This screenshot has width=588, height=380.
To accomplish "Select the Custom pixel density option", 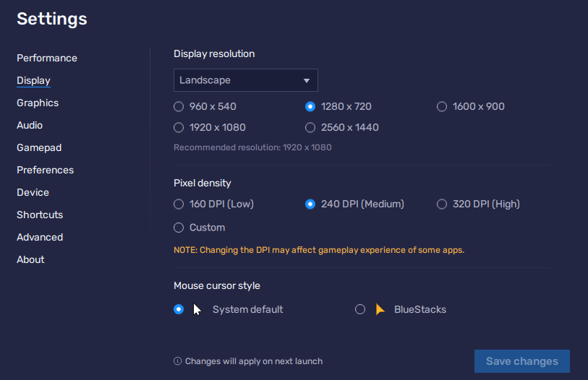I will 179,228.
